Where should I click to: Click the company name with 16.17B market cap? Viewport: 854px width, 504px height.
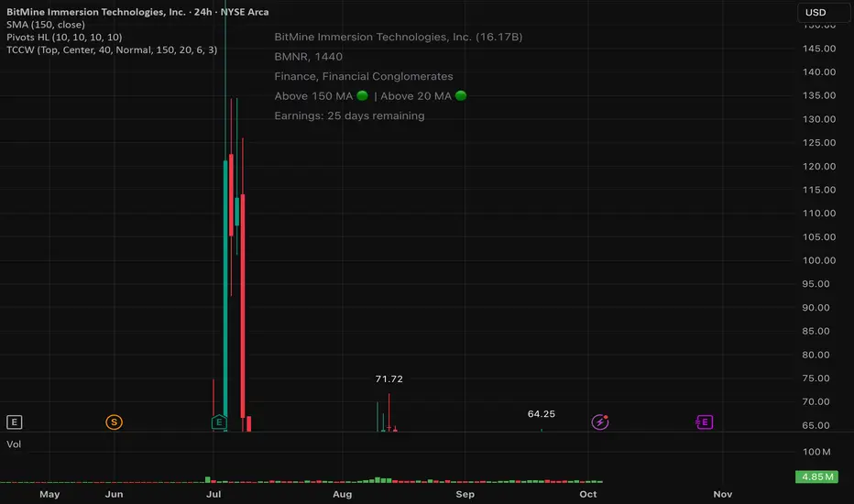point(398,37)
